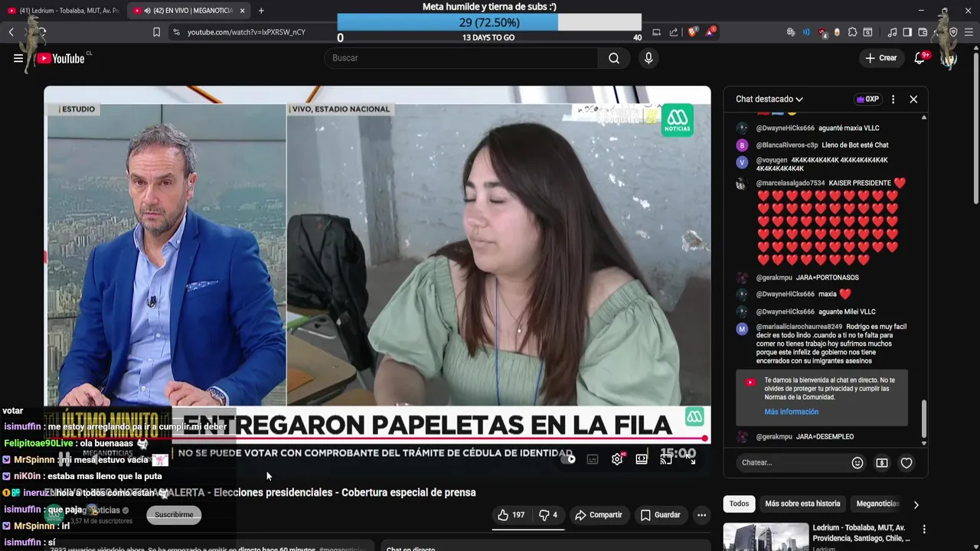The height and width of the screenshot is (551, 980).
Task: Cast video to a TV
Action: (666, 459)
